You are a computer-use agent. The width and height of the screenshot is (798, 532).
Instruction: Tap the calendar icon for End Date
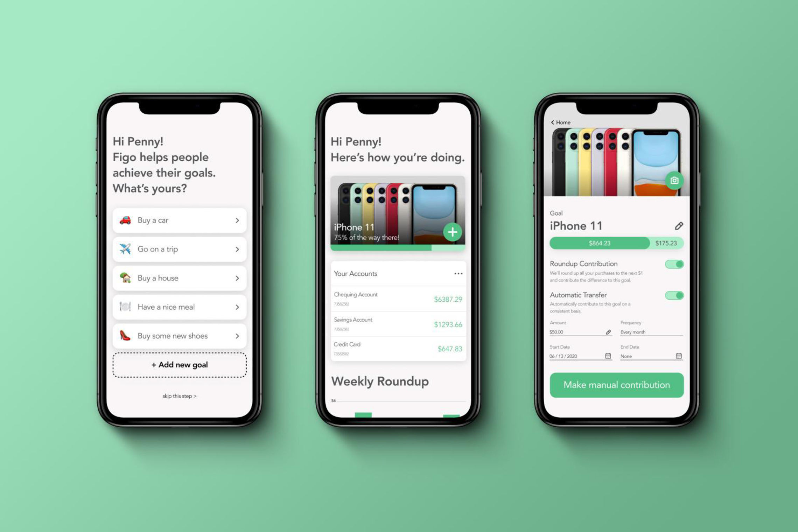[x=678, y=356]
